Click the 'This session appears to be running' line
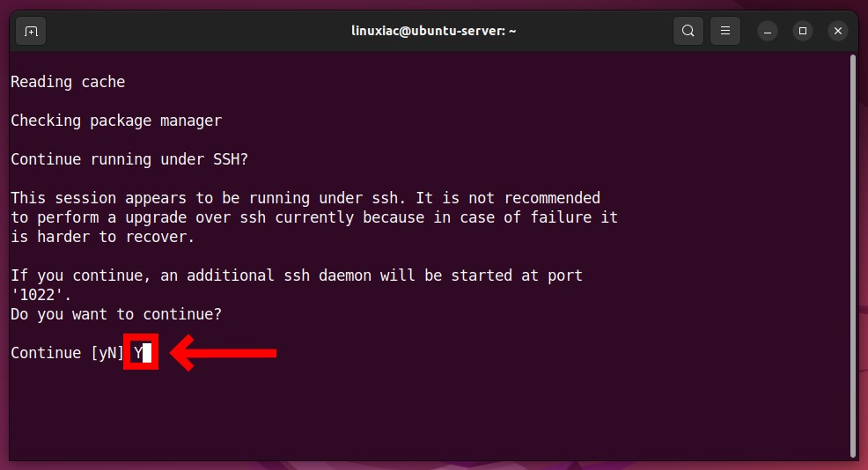The image size is (868, 470). click(305, 198)
